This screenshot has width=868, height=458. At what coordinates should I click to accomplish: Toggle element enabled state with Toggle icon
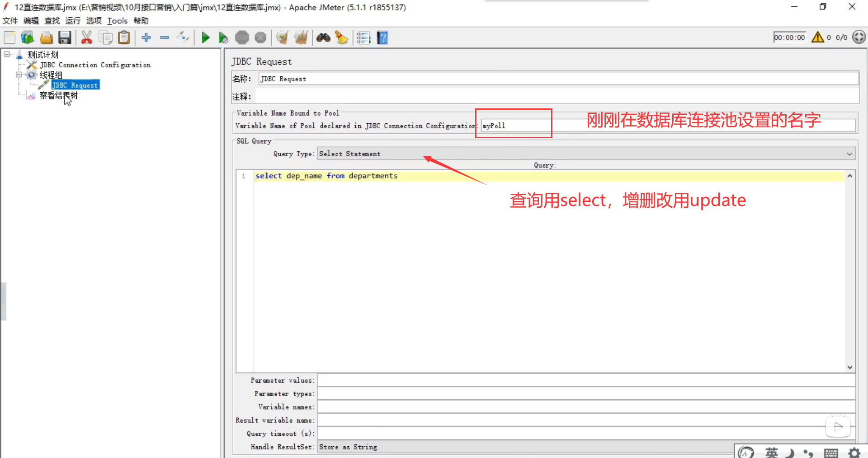point(183,37)
